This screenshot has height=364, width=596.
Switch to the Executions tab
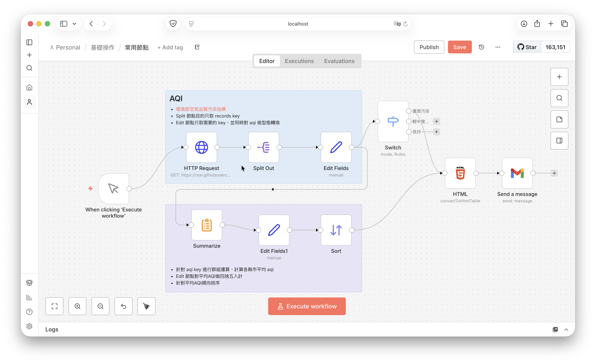[x=299, y=61]
